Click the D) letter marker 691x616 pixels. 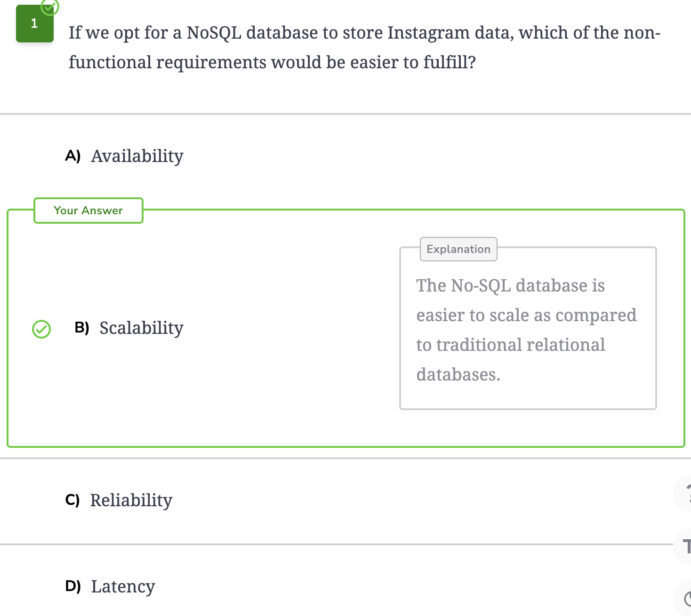[x=73, y=586]
